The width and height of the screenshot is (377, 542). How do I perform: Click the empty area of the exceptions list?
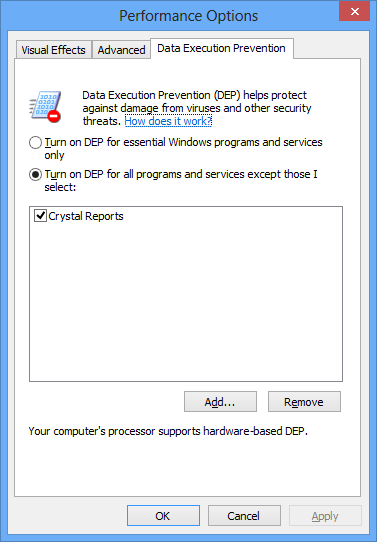[186, 301]
